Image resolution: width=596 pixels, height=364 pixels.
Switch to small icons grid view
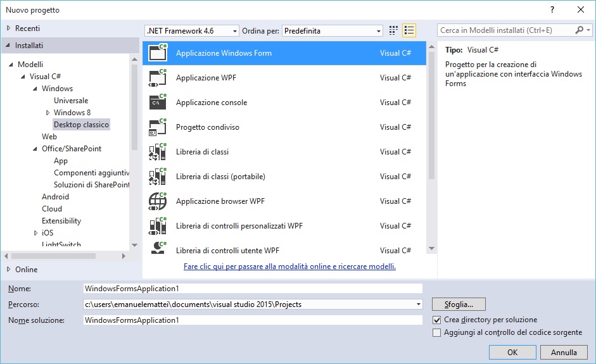pos(393,30)
